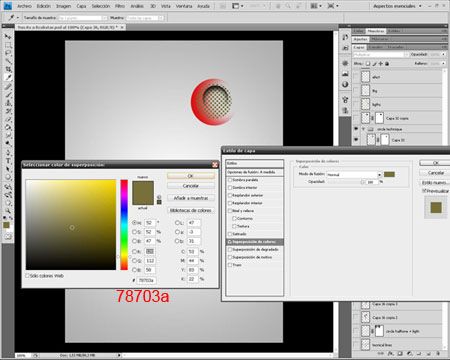
Task: Select the Horizontal Type tool
Action: click(8, 161)
